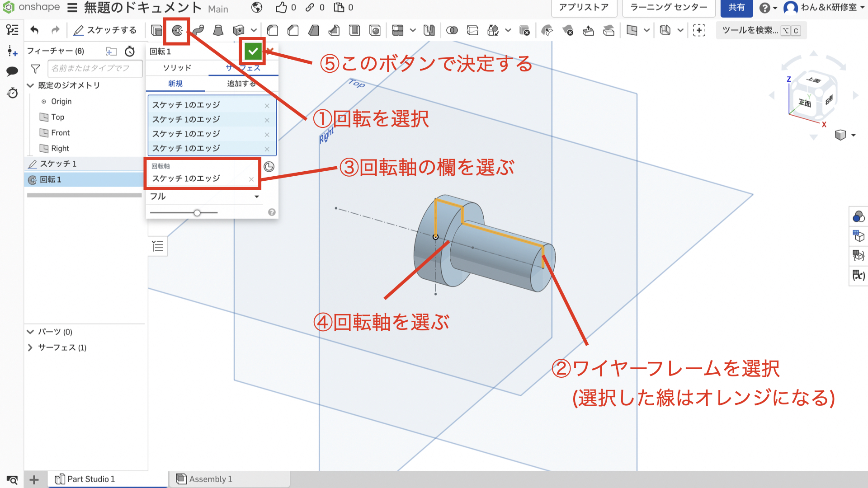This screenshot has height=488, width=868.
Task: Select the Loft tool
Action: click(x=218, y=30)
